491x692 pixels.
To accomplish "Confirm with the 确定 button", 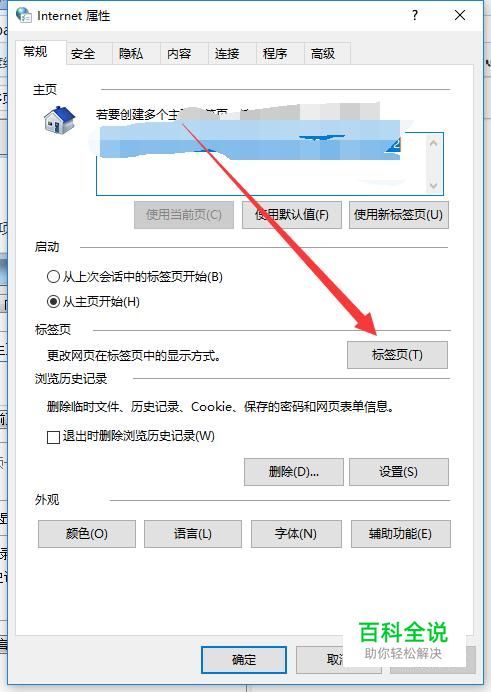I will [244, 660].
